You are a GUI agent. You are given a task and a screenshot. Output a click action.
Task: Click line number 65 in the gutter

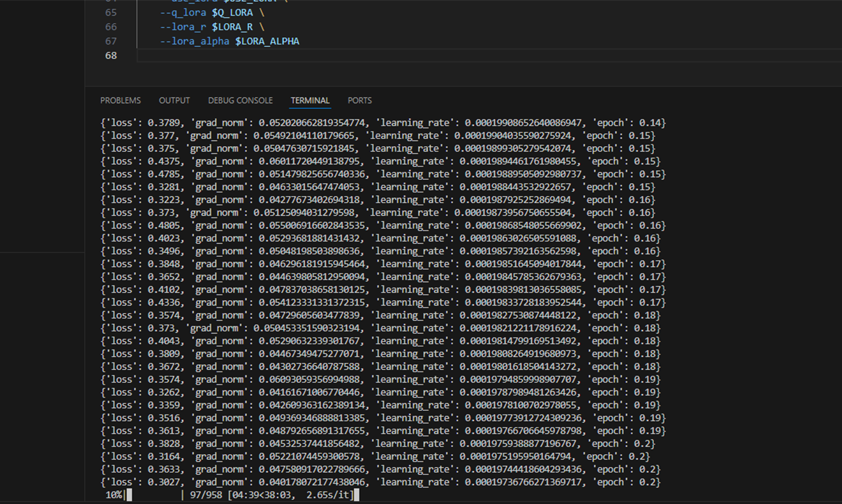pos(111,12)
